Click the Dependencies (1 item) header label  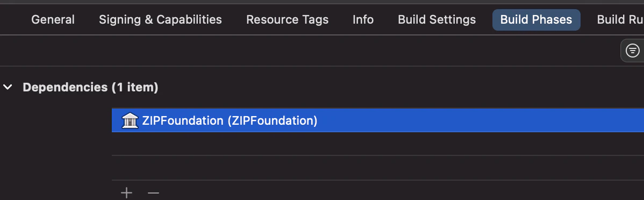(90, 87)
